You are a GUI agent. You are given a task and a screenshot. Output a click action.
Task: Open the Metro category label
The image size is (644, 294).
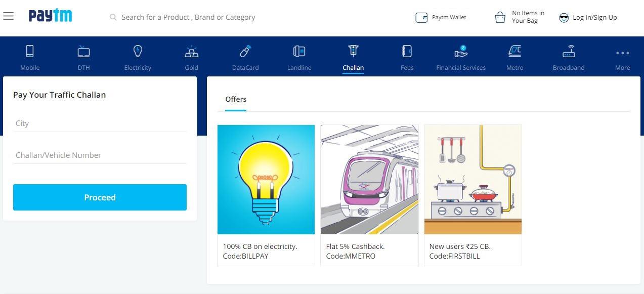coord(514,67)
